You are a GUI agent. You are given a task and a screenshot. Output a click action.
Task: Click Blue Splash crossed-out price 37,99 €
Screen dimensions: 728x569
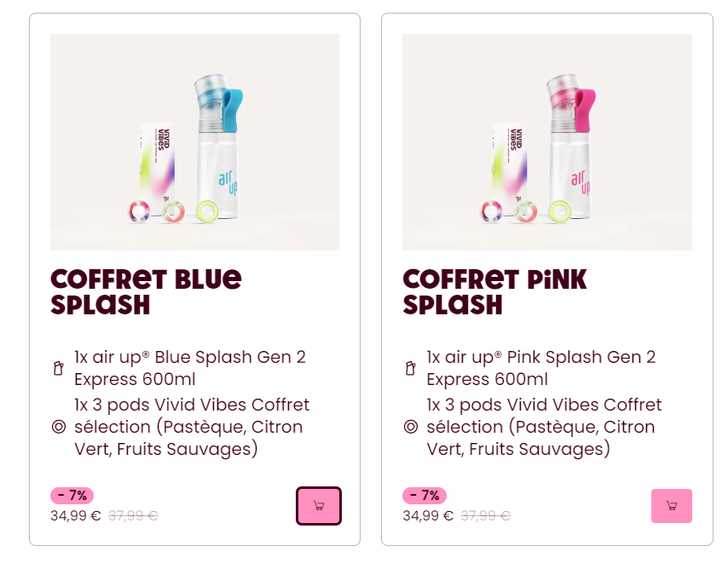(x=133, y=515)
